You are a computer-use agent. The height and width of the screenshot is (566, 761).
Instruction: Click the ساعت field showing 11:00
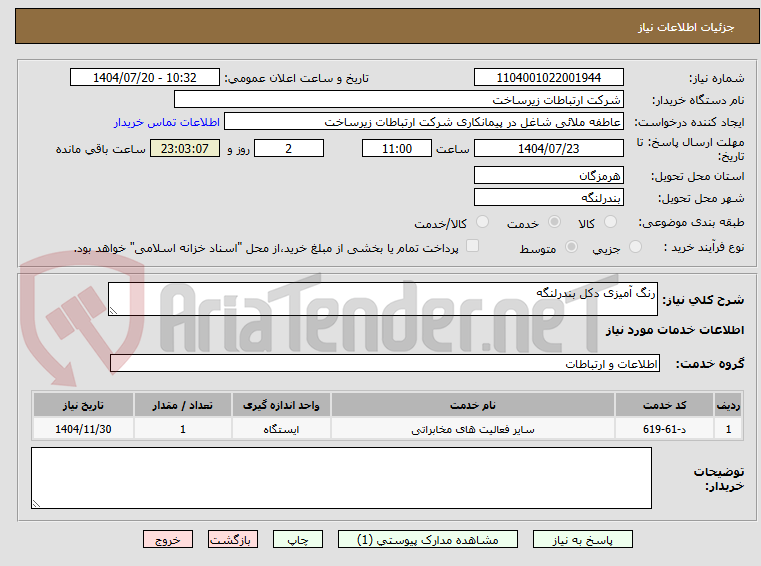pyautogui.click(x=397, y=148)
